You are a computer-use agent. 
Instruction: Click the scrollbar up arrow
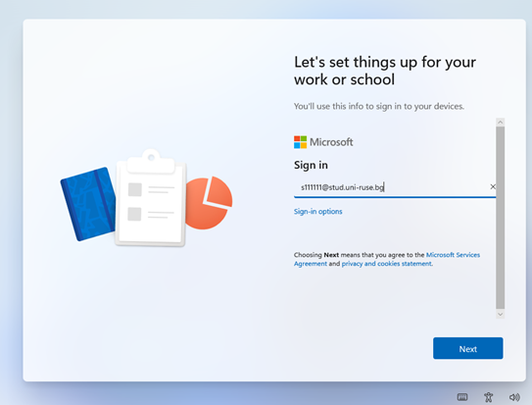click(500, 123)
